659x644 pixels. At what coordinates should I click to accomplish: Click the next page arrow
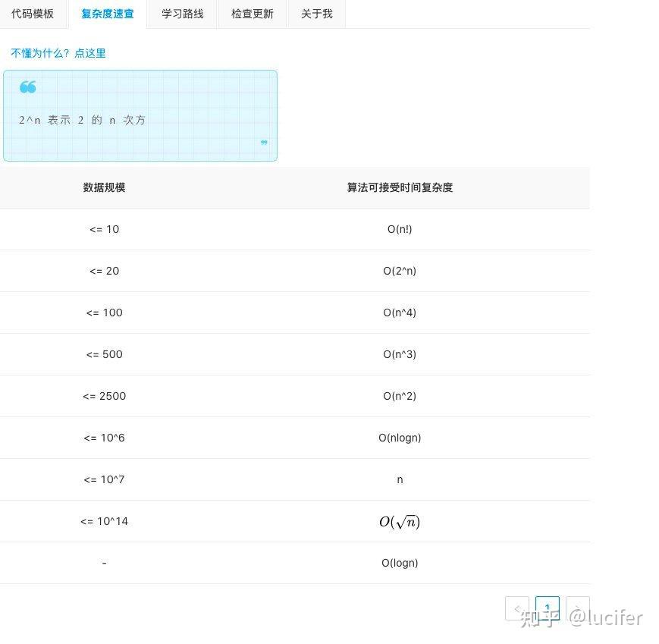coord(577,608)
